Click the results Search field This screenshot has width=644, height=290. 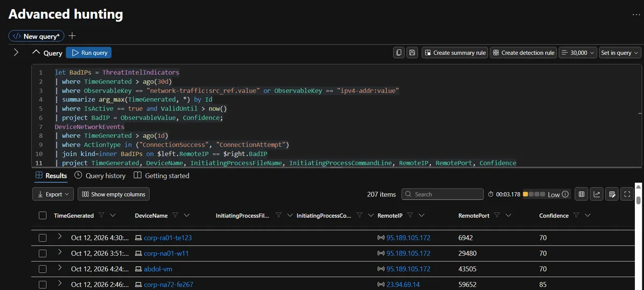(442, 194)
